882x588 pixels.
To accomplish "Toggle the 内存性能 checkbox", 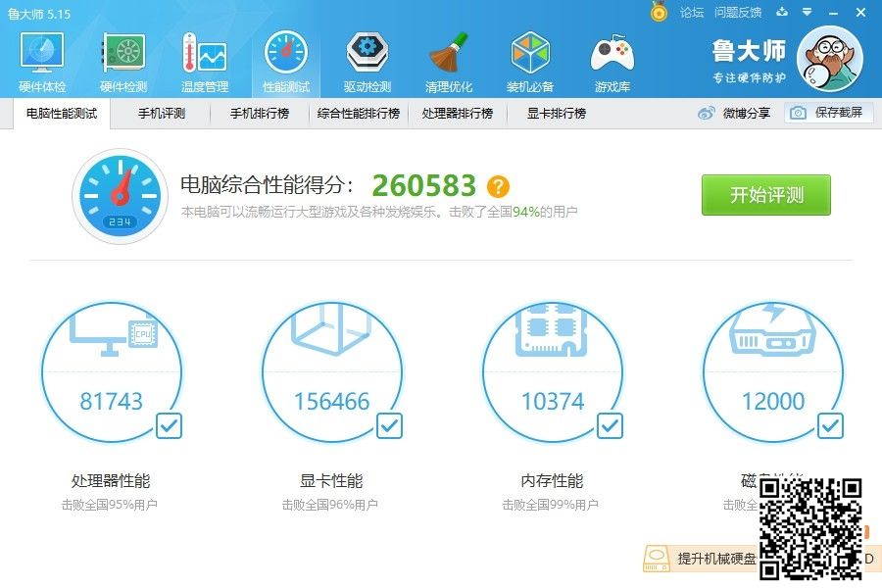I will (610, 425).
